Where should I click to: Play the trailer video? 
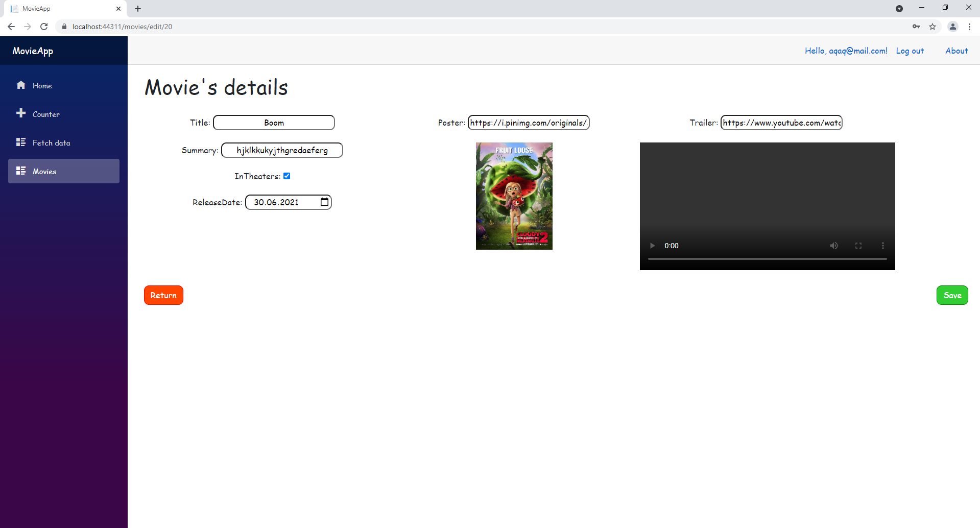tap(652, 246)
